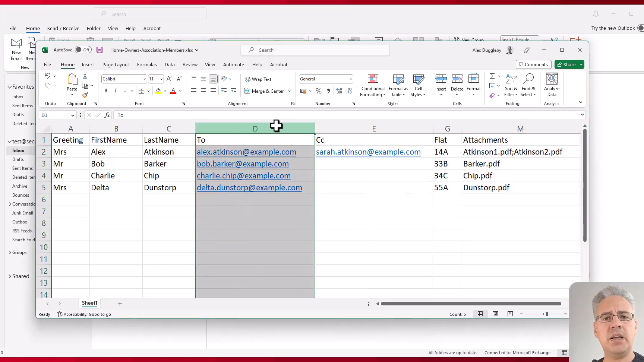Switch to the Formulas ribbon tab
644x362 pixels.
147,64
